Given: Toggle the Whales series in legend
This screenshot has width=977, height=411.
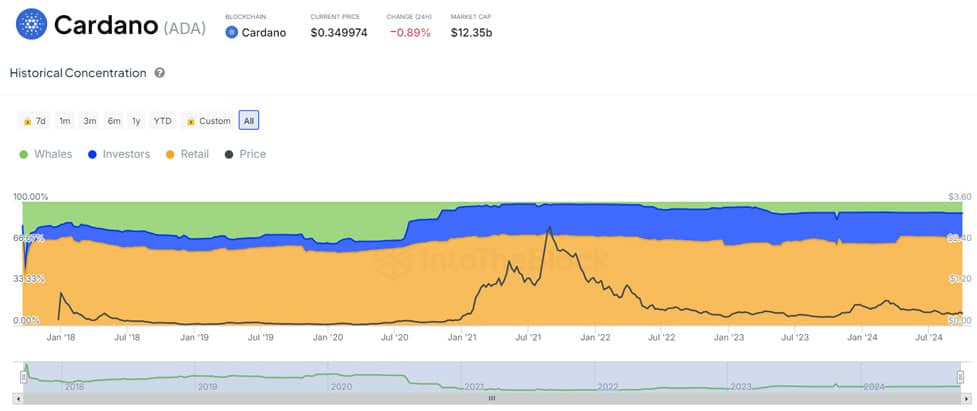Looking at the screenshot, I should tap(45, 154).
